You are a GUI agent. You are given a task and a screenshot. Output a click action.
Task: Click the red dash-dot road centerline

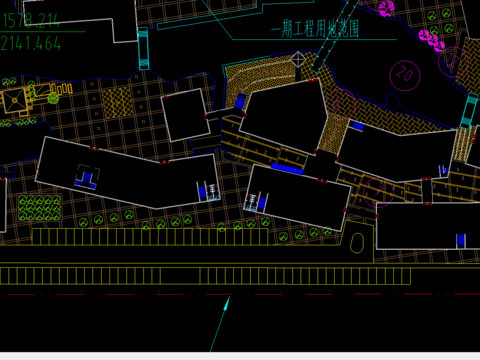[240, 295]
